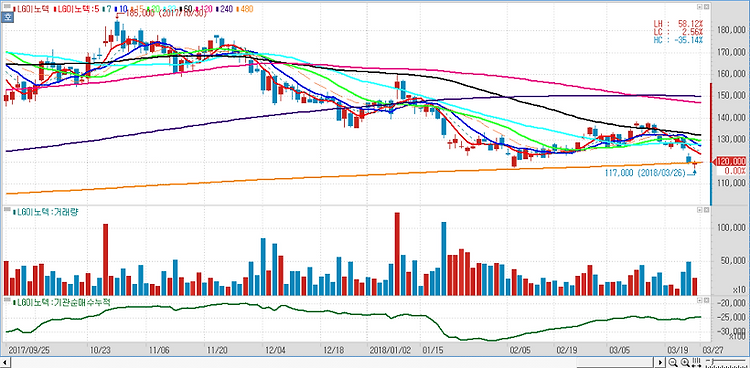Viewport: 750px width, 368px height.
Task: Select the 10-day moving average legend
Action: click(121, 9)
